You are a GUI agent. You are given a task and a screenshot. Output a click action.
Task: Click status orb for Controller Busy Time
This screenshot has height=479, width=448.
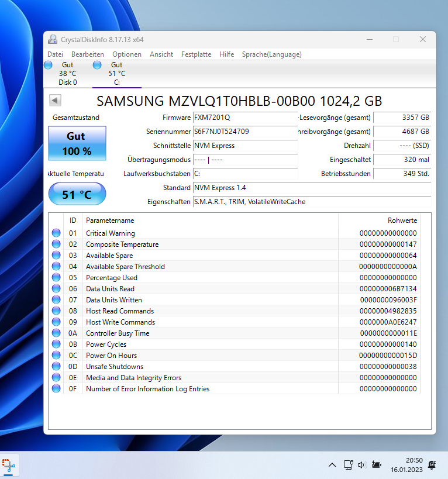pos(56,333)
